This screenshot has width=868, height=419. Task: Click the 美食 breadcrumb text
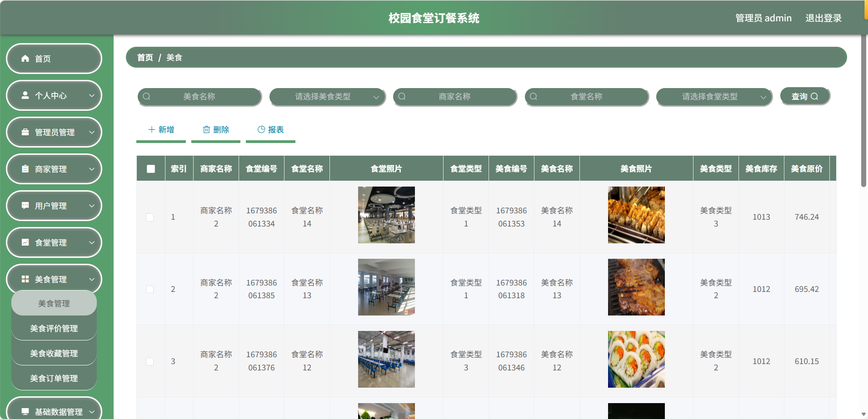174,58
